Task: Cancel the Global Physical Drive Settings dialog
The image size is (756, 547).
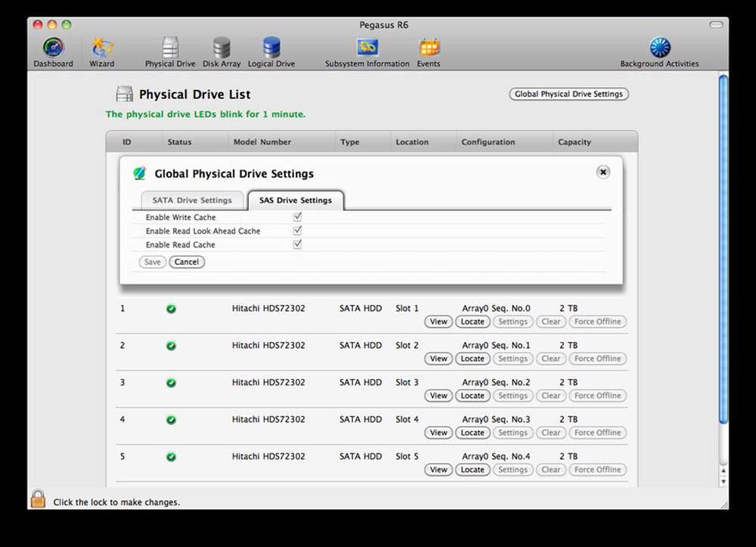Action: 187,262
